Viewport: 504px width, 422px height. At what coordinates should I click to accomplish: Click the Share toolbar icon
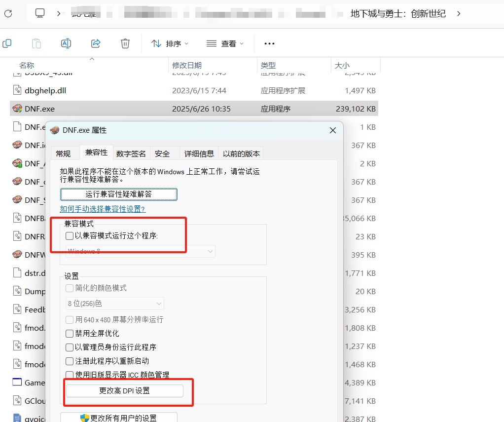(96, 43)
